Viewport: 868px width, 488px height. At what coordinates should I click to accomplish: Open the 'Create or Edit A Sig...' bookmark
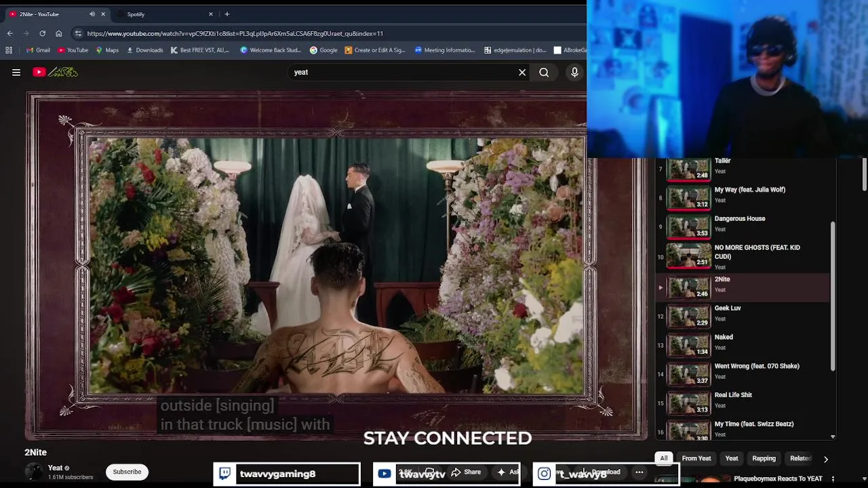click(375, 50)
